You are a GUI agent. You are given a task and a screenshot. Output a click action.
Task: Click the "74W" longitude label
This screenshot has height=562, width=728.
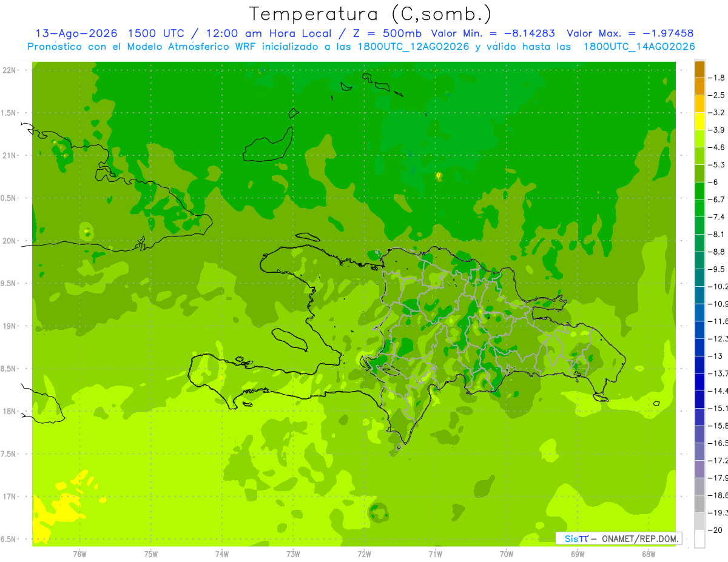tap(222, 554)
